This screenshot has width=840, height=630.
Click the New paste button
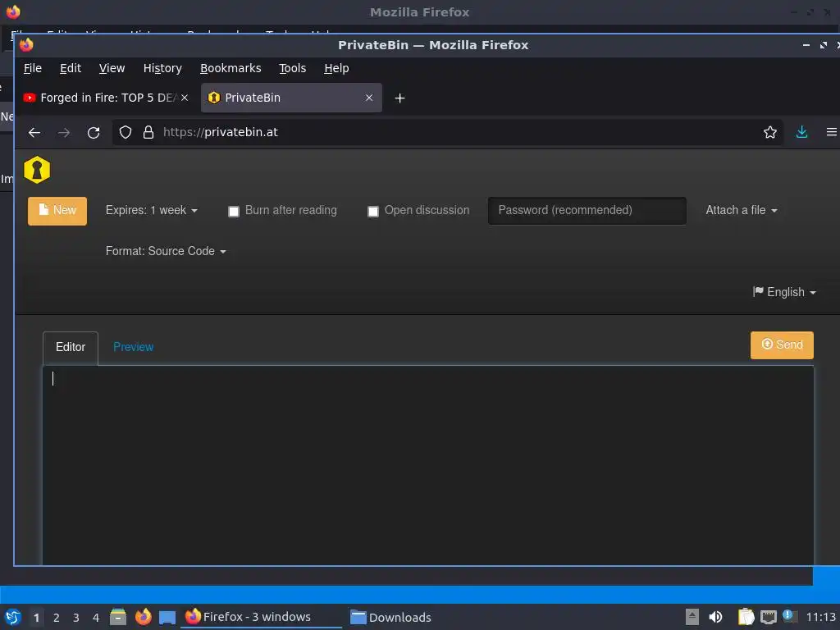click(x=57, y=211)
